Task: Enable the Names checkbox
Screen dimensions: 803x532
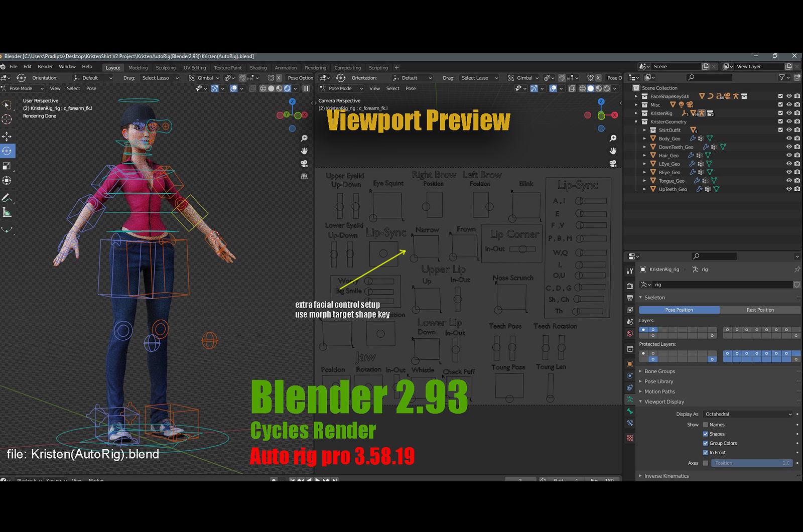Action: (x=705, y=425)
